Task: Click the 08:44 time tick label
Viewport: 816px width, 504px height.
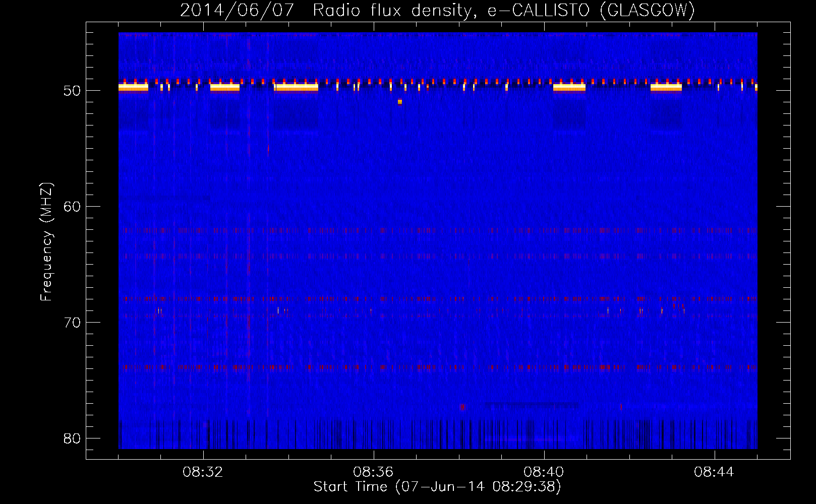Action: pyautogui.click(x=715, y=472)
